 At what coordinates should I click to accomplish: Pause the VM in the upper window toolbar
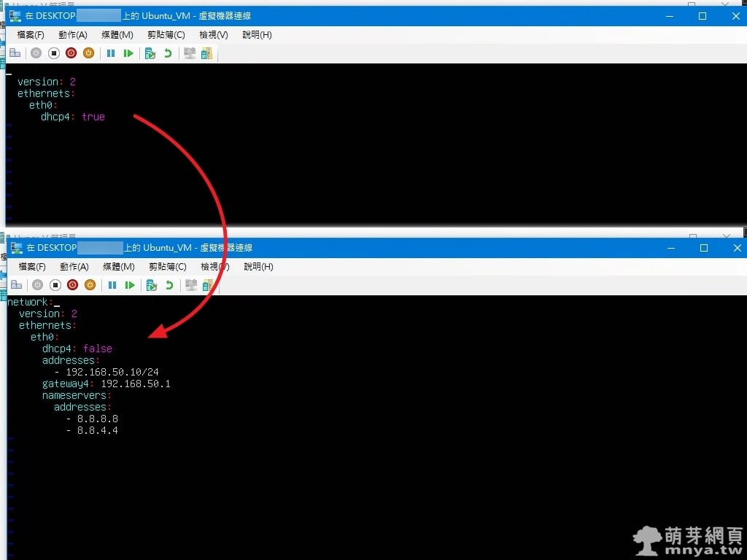pyautogui.click(x=111, y=53)
